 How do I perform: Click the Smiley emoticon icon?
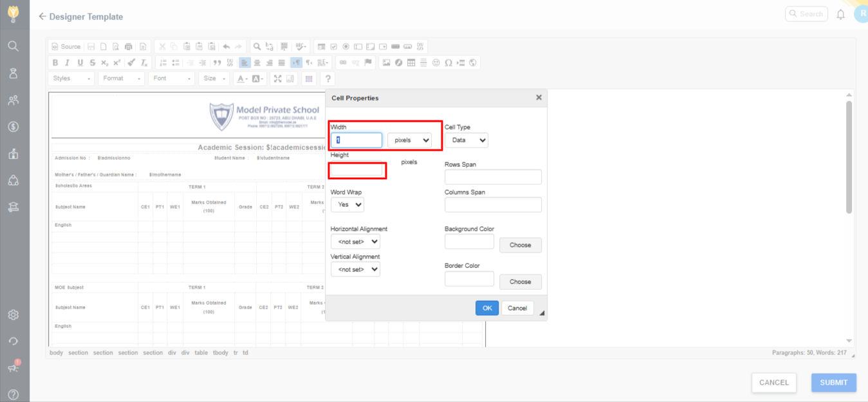436,62
